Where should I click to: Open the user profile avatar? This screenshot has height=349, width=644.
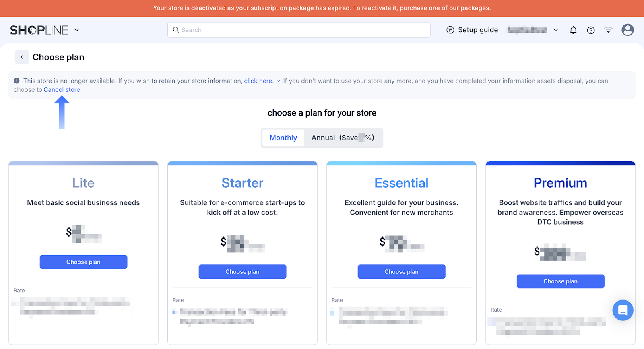click(x=627, y=30)
